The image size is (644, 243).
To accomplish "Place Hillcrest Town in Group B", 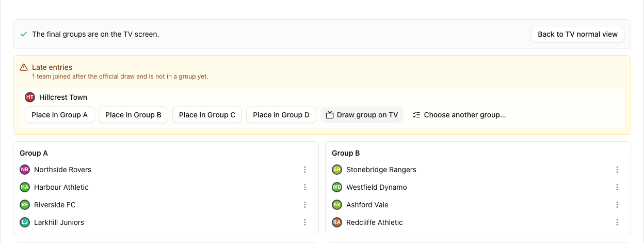I will (x=134, y=115).
